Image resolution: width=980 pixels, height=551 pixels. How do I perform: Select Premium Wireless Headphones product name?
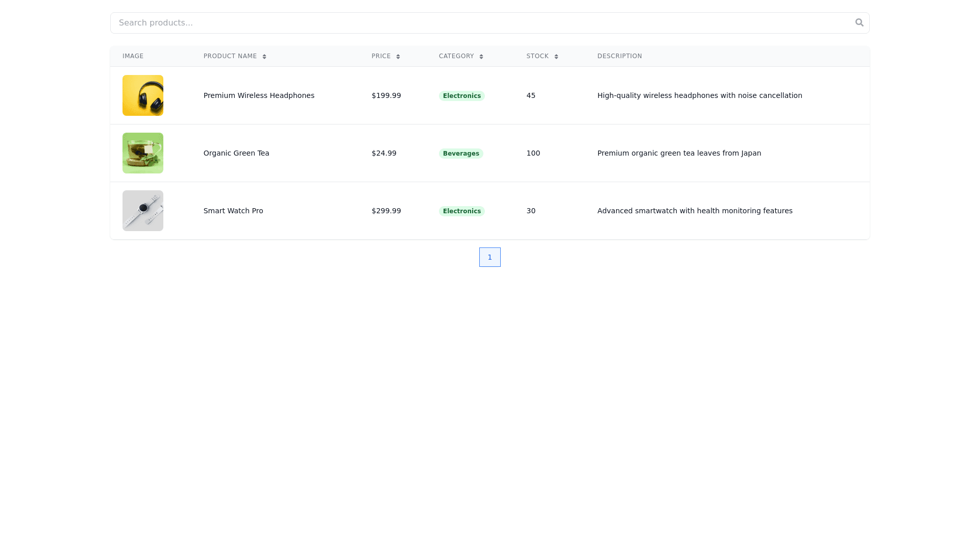tap(259, 95)
